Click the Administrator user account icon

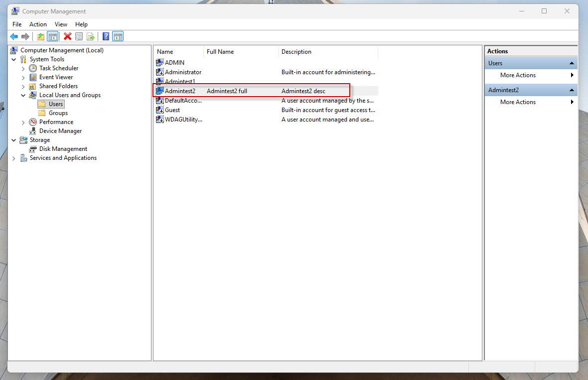tap(160, 72)
